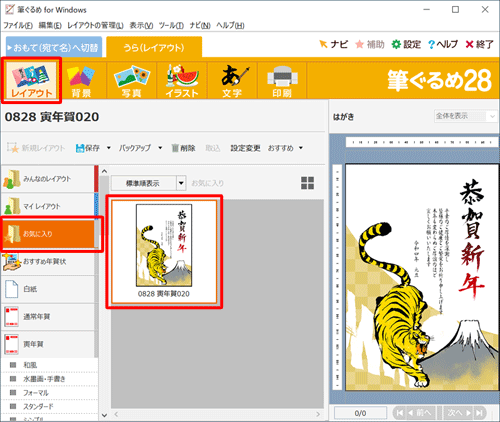Open ナビ(N) menu
Image resolution: width=500 pixels, height=422 pixels.
(200, 25)
